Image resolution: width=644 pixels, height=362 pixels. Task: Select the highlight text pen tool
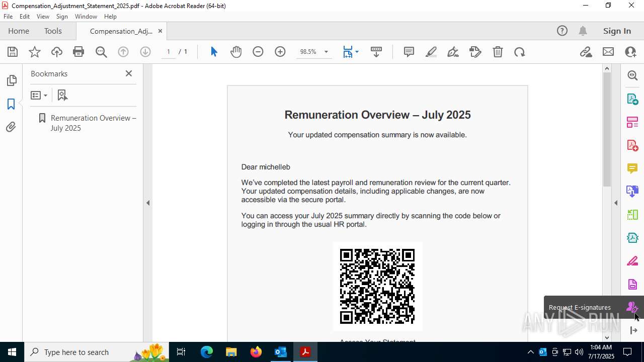[431, 52]
